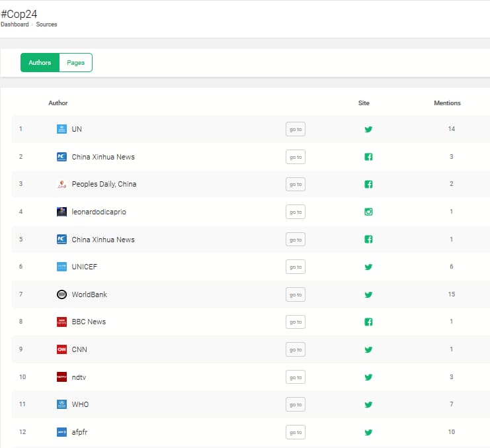Click 'go to' button for UNICEF

click(x=296, y=267)
